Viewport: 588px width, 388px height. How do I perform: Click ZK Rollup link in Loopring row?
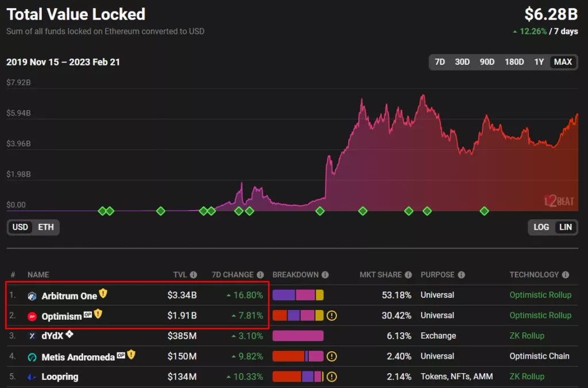coord(527,377)
